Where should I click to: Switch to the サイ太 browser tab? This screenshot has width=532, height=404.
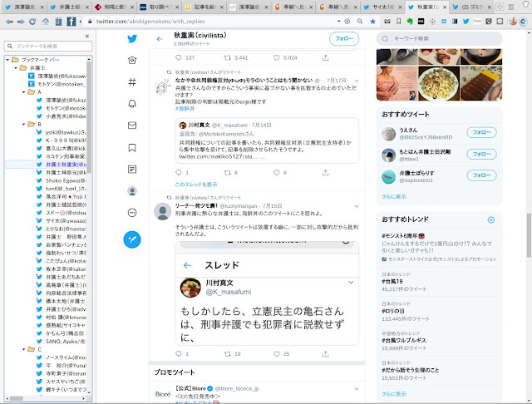click(x=383, y=7)
